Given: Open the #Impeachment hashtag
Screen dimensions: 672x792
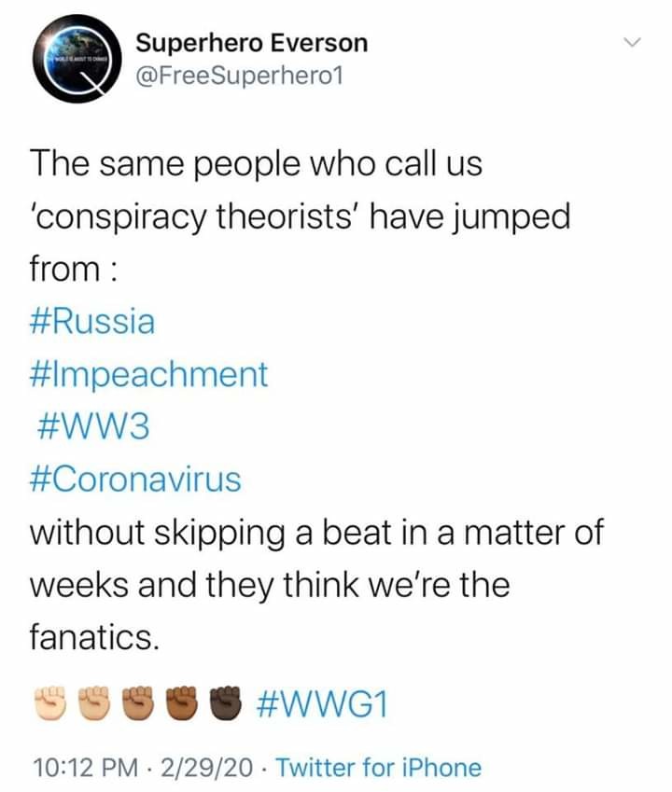Looking at the screenshot, I should tap(148, 374).
